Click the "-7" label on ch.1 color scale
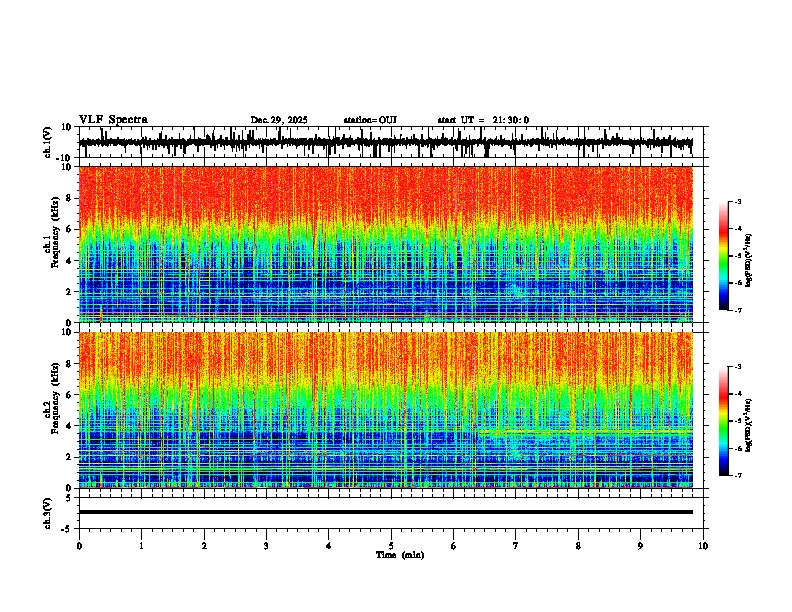Viewport: 792px width, 612px height. pyautogui.click(x=738, y=310)
